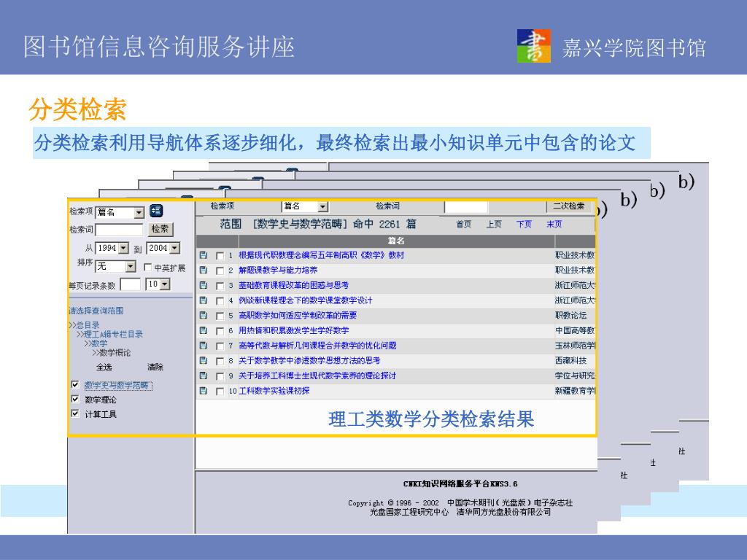Open document icon for row 6 用热情和积累
The width and height of the screenshot is (747, 560).
[204, 330]
